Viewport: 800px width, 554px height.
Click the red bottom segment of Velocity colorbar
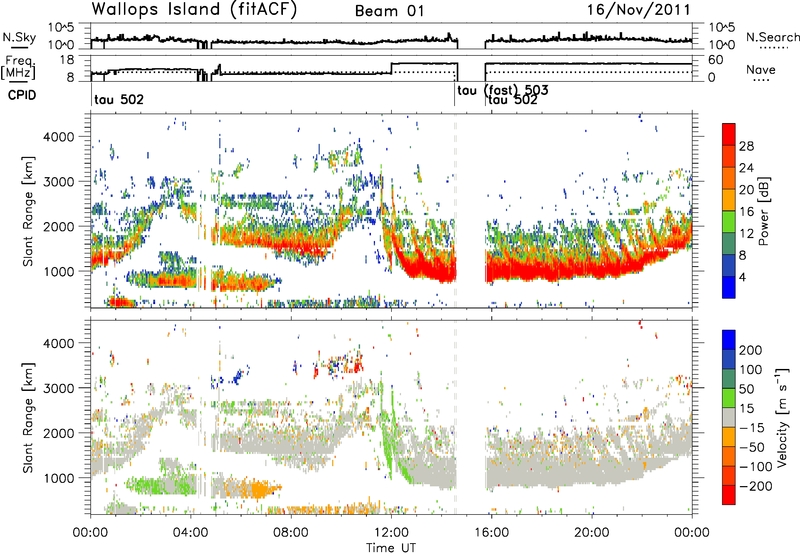click(729, 495)
